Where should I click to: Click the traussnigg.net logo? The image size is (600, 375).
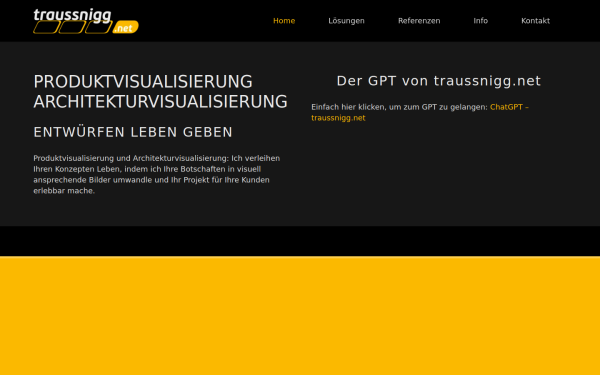coord(86,21)
